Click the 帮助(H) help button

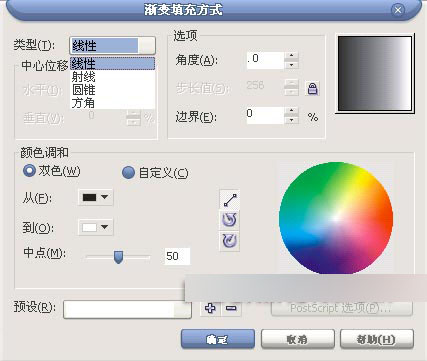(x=377, y=339)
